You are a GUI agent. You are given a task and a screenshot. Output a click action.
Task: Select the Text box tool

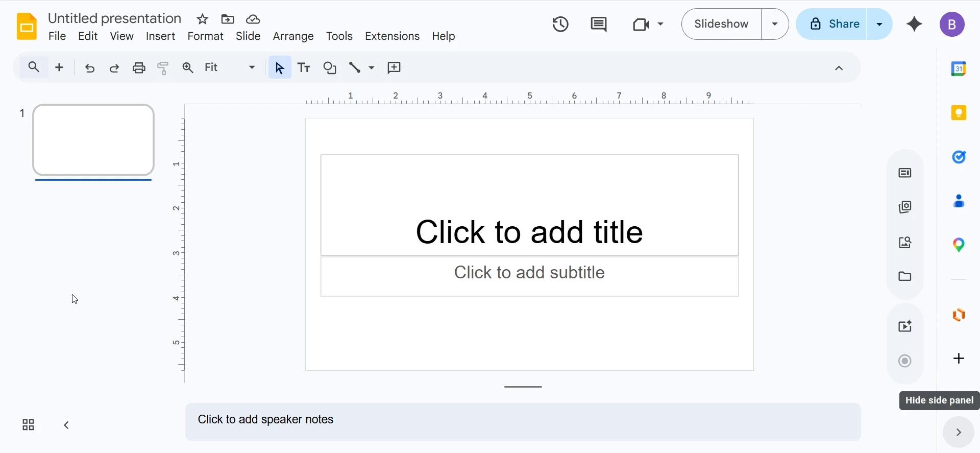coord(304,67)
